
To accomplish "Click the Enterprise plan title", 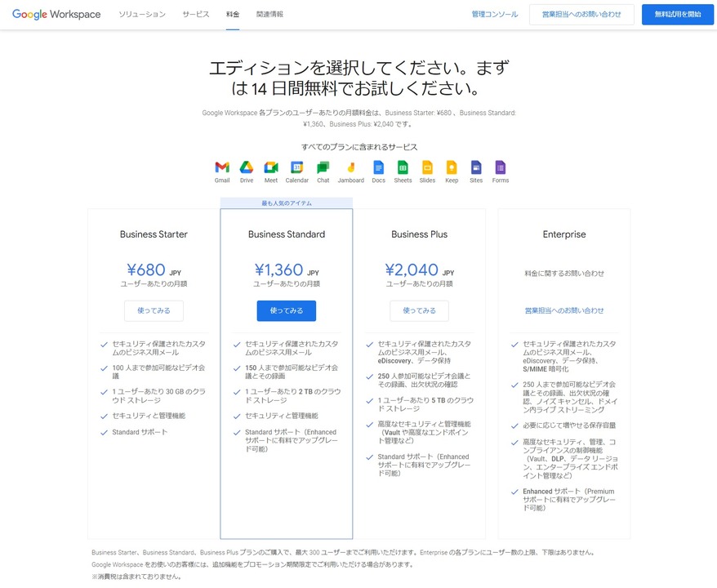I will click(564, 234).
